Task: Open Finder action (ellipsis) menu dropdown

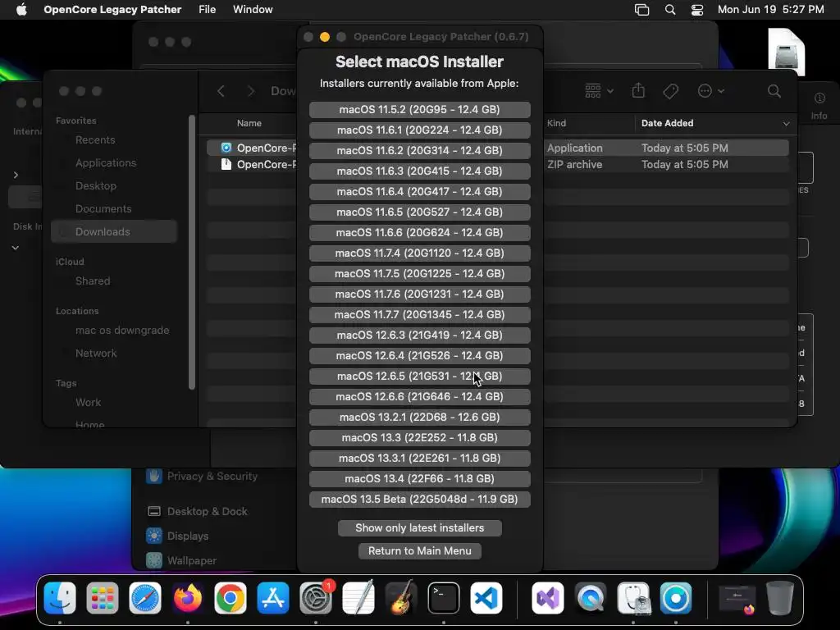Action: pos(711,91)
